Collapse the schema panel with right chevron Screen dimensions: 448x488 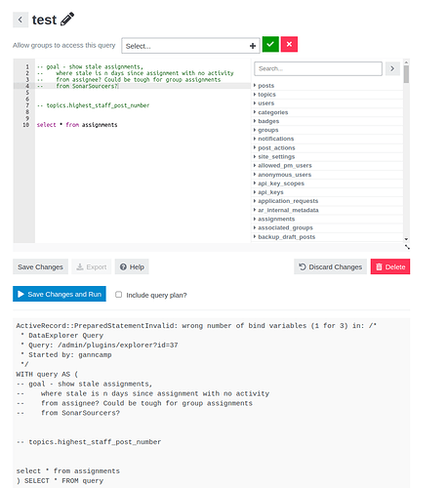pos(392,68)
